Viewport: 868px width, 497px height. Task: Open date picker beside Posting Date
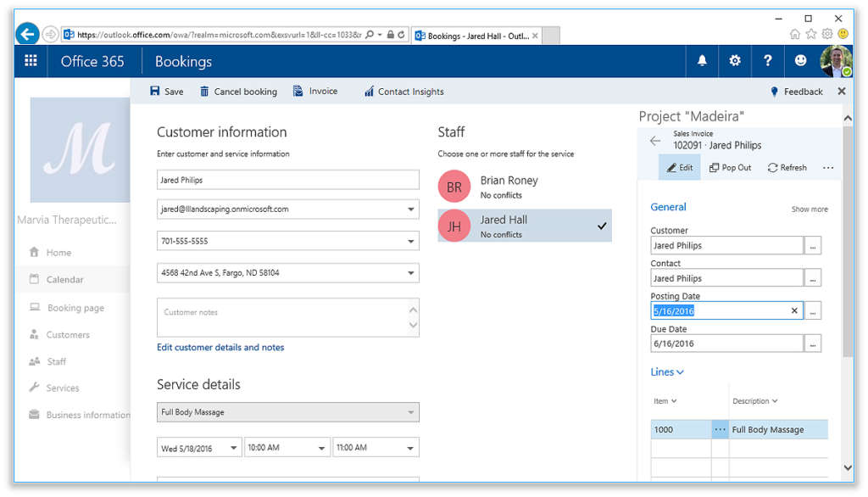(813, 310)
